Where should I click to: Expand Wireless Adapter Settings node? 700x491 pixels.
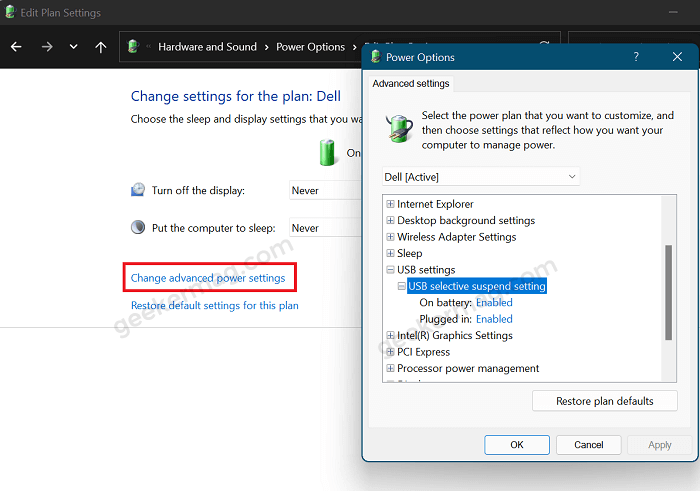pos(390,237)
